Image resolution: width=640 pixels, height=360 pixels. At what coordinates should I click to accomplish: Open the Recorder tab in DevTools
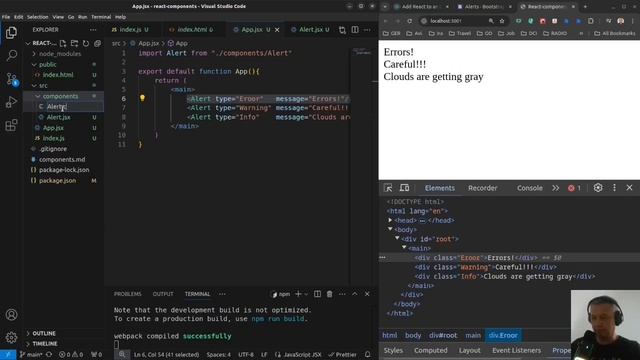[482, 188]
